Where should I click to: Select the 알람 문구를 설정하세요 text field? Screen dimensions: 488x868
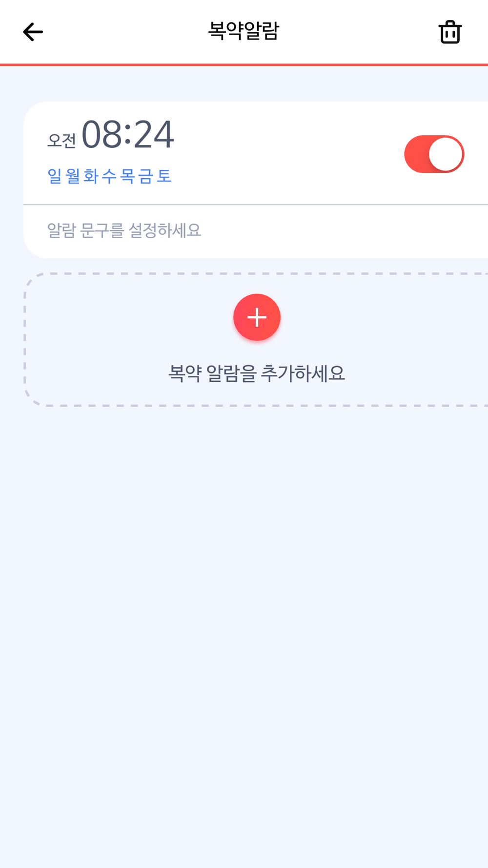click(256, 231)
